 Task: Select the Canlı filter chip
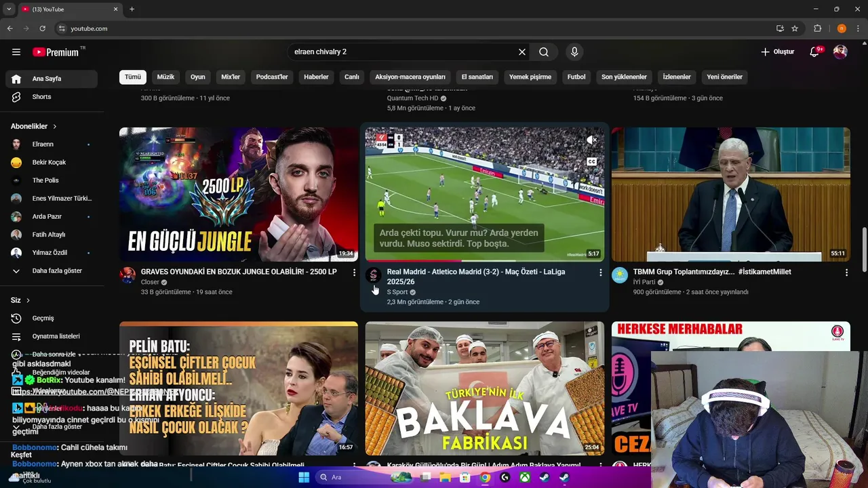[x=352, y=77]
